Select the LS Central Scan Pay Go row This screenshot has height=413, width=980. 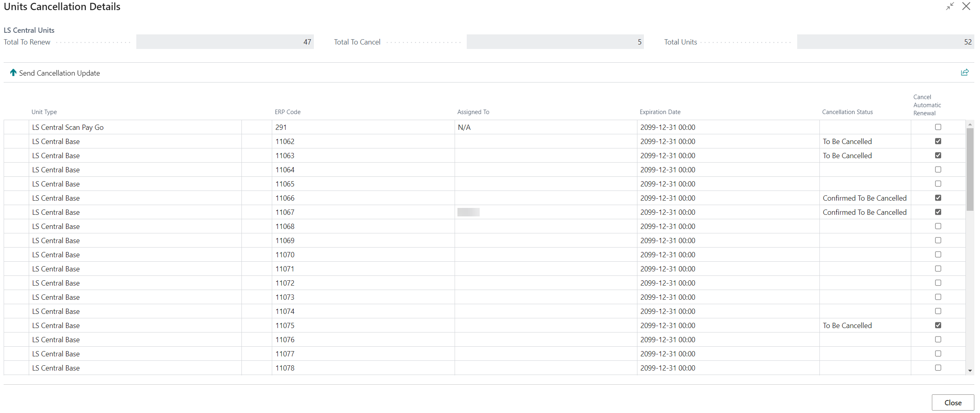tap(485, 127)
